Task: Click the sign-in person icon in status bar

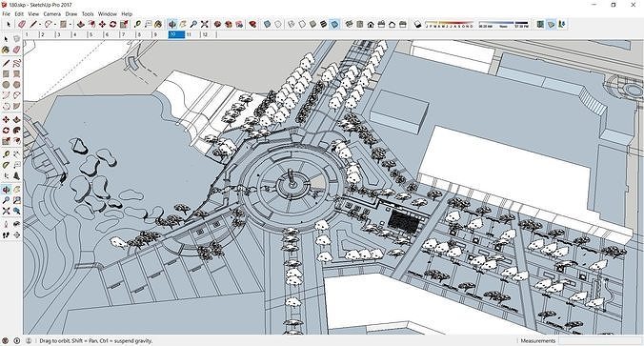Action: (29, 340)
